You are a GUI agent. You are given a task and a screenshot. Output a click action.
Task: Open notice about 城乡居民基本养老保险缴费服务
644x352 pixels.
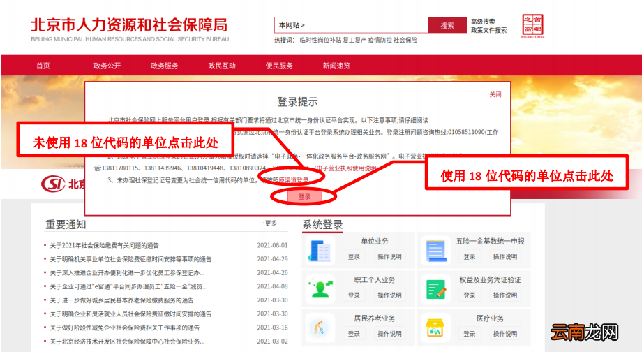tap(121, 300)
